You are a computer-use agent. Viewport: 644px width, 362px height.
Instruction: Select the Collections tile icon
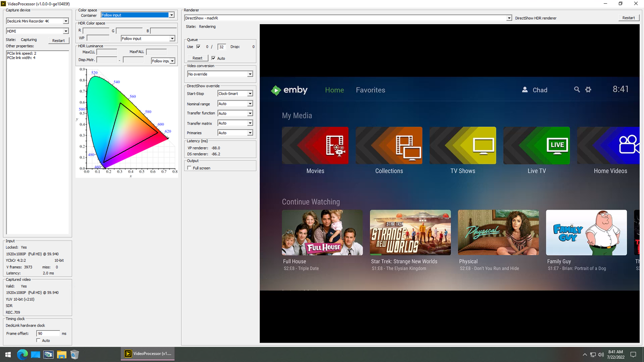(389, 145)
